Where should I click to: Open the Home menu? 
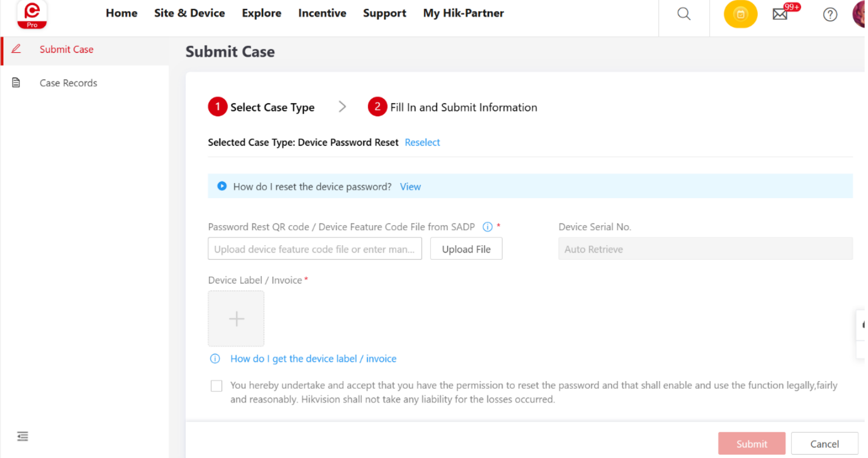[121, 13]
